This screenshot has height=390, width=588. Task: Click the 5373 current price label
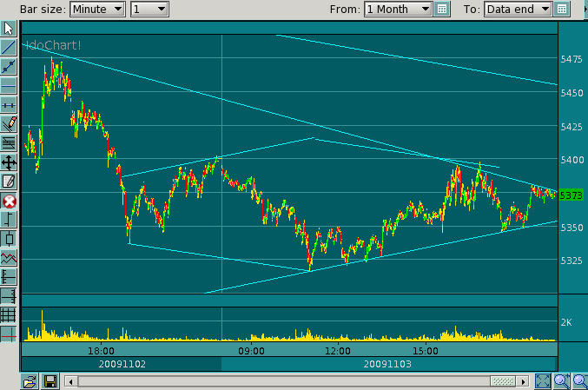point(571,195)
